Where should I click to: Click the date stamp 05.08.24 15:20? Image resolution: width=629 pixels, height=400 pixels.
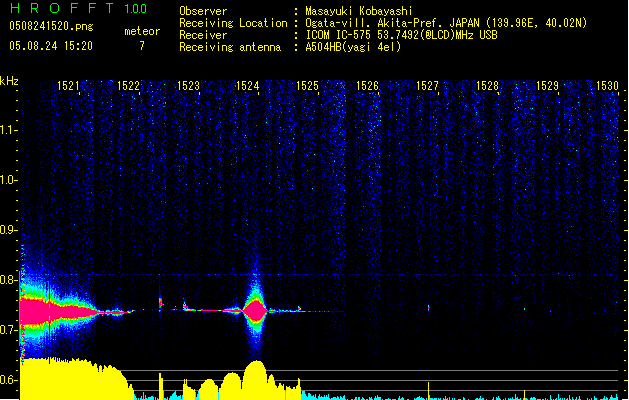tap(50, 46)
